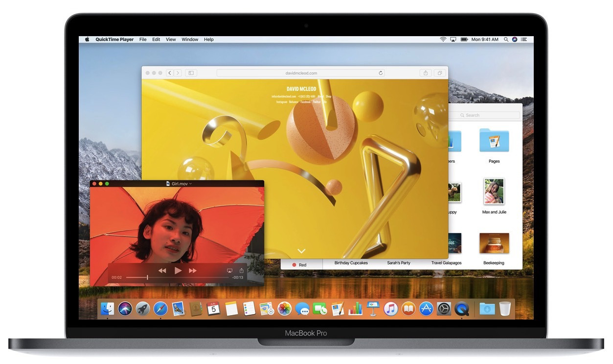Screen dimensions: 613x364
Task: Click the Safari address bar
Action: pos(301,73)
